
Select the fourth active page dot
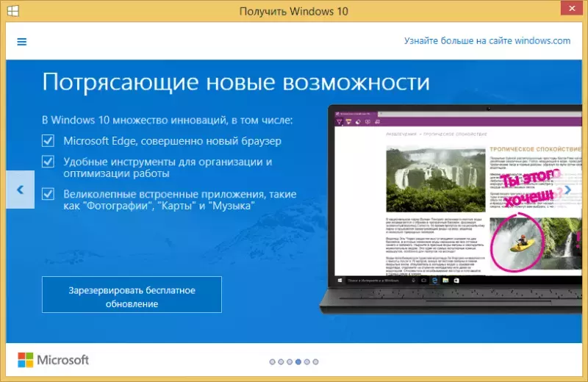point(298,361)
